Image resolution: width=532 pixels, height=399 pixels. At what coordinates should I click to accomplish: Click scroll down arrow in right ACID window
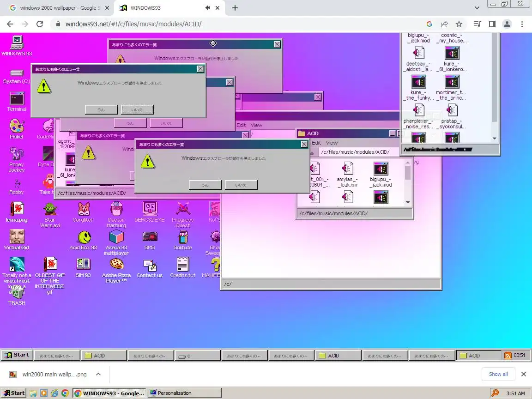(x=494, y=139)
